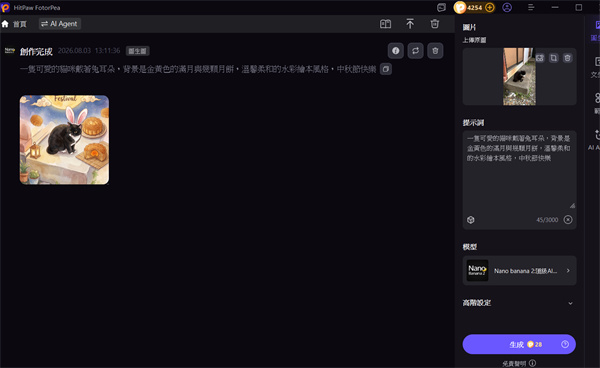Replace the uploaded cat photo
Viewport: 600px width, 368px height.
click(540, 58)
